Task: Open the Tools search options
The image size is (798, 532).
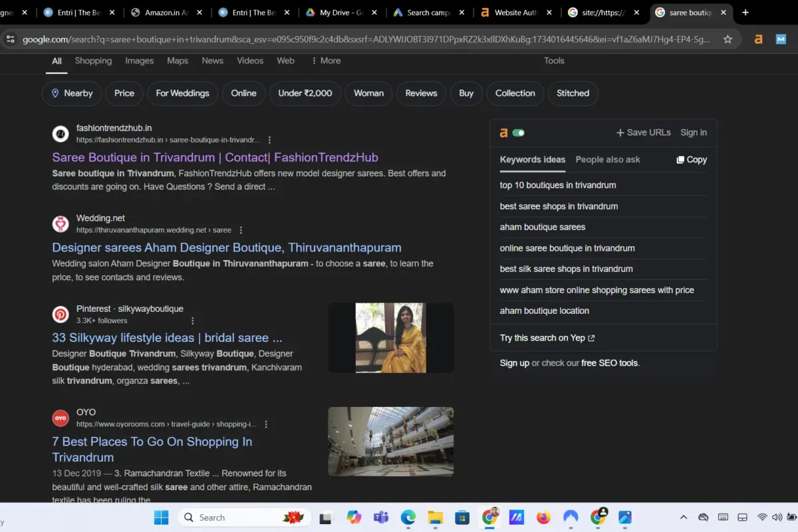Action: coord(554,61)
